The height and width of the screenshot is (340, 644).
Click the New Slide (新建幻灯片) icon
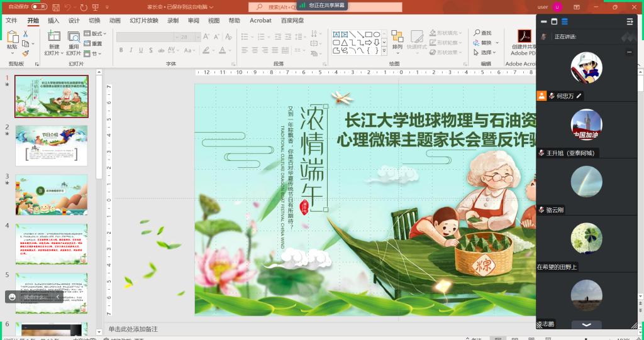[54, 36]
